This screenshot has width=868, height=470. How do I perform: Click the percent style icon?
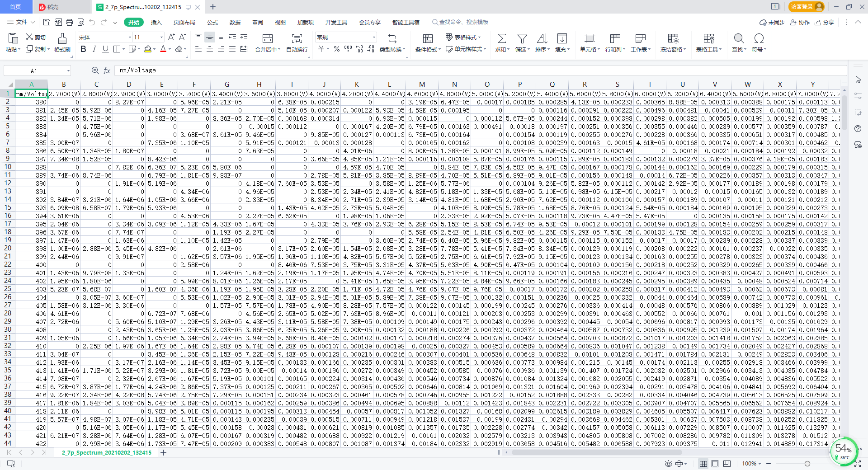(337, 49)
